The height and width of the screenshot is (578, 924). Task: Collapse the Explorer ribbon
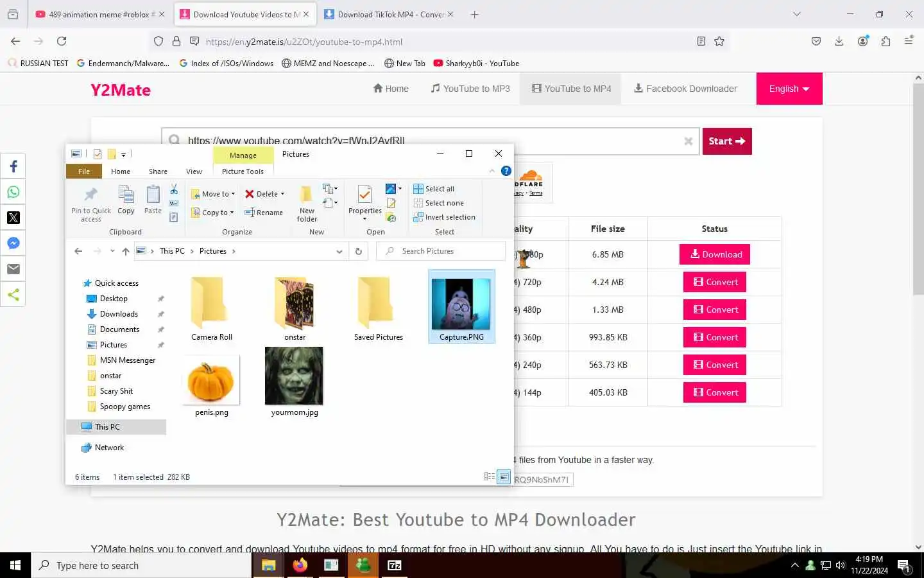coord(492,171)
